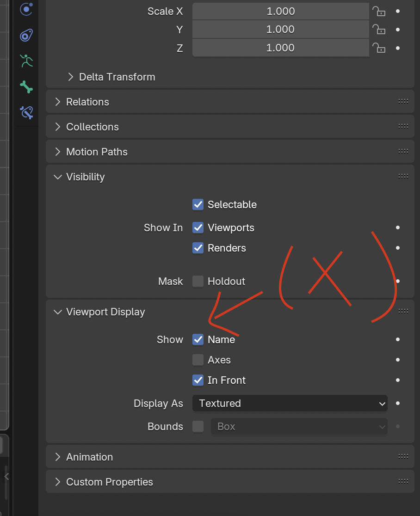Grab the Relations panel drag grip

(403, 101)
